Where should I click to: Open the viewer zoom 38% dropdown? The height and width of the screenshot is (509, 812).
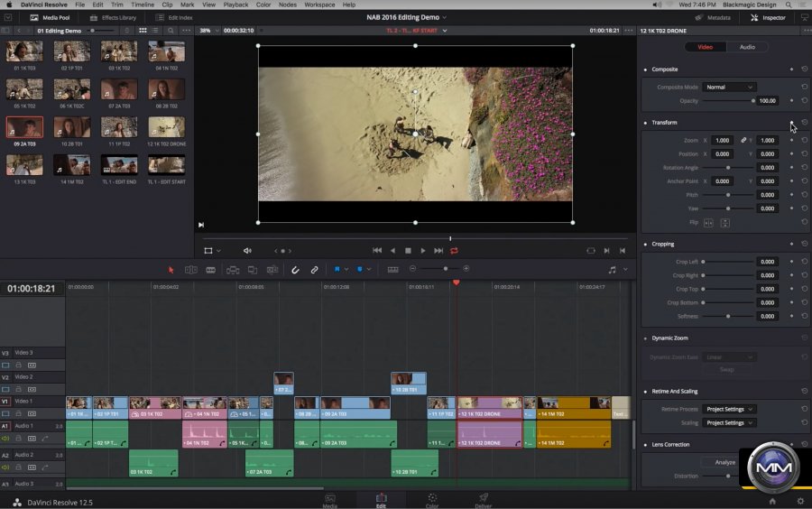click(x=209, y=31)
